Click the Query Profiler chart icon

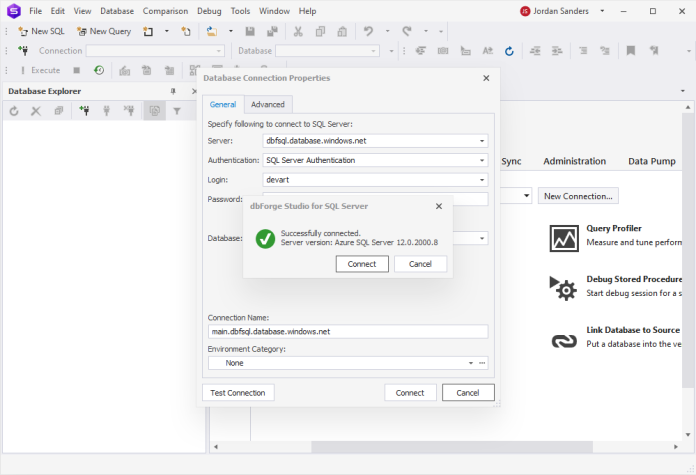pos(564,238)
